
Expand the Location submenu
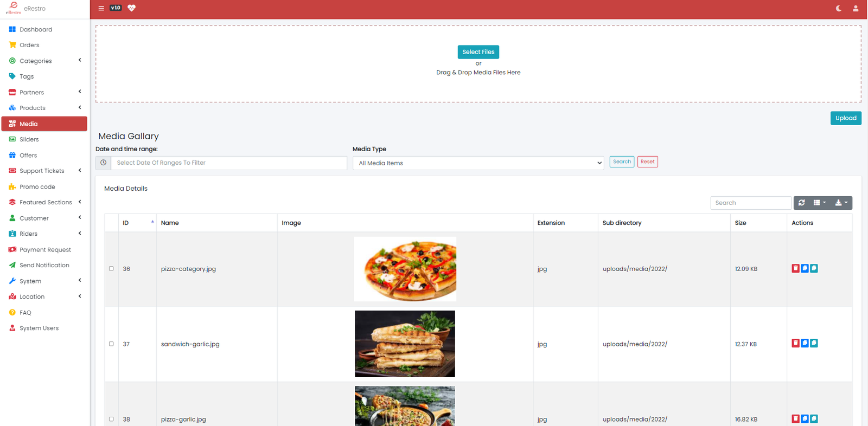tap(44, 296)
